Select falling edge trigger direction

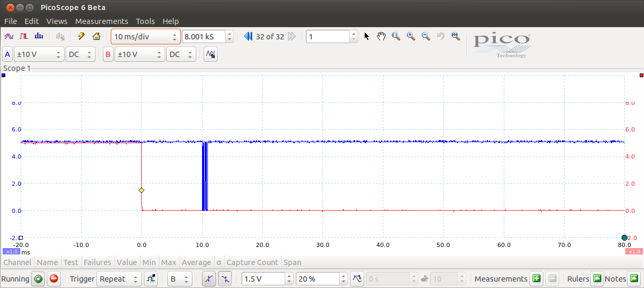pyautogui.click(x=226, y=278)
